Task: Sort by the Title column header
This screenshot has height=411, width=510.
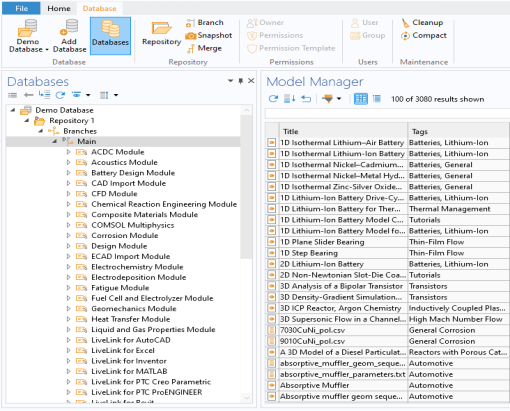Action: coord(343,131)
